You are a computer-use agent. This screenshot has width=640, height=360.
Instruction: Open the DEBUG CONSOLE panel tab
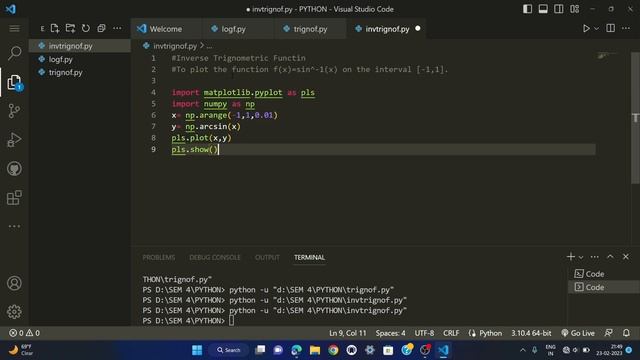click(215, 258)
